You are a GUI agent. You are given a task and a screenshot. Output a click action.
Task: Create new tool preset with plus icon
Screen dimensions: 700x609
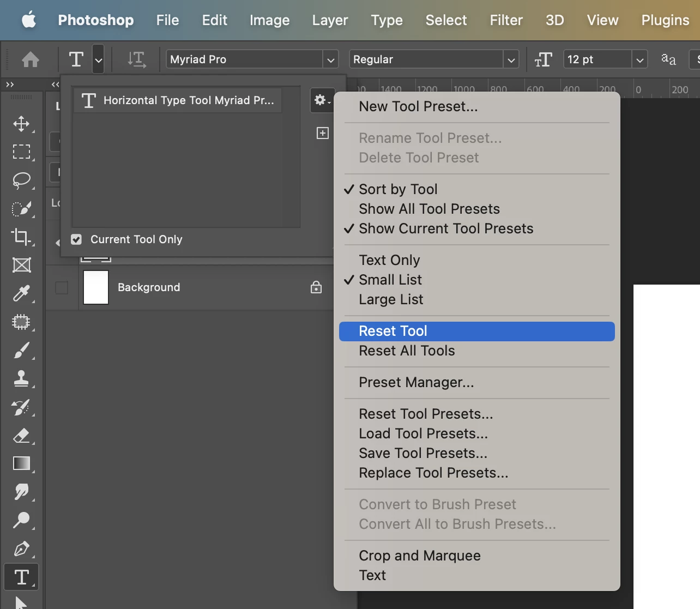click(323, 133)
